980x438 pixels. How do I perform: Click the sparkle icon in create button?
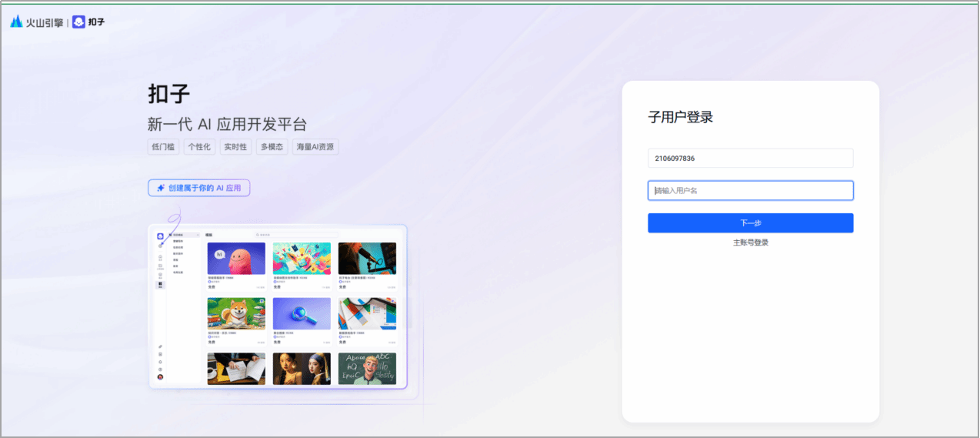click(161, 188)
